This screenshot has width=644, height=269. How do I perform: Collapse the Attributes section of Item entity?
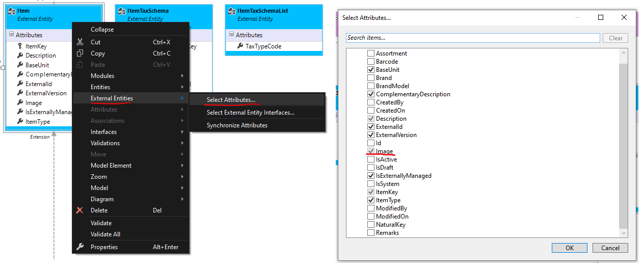(x=11, y=35)
